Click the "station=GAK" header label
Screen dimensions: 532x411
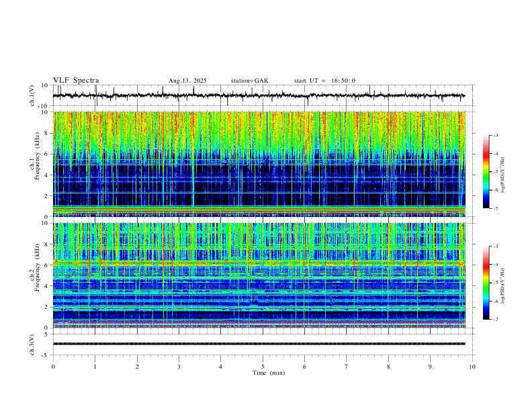click(249, 81)
